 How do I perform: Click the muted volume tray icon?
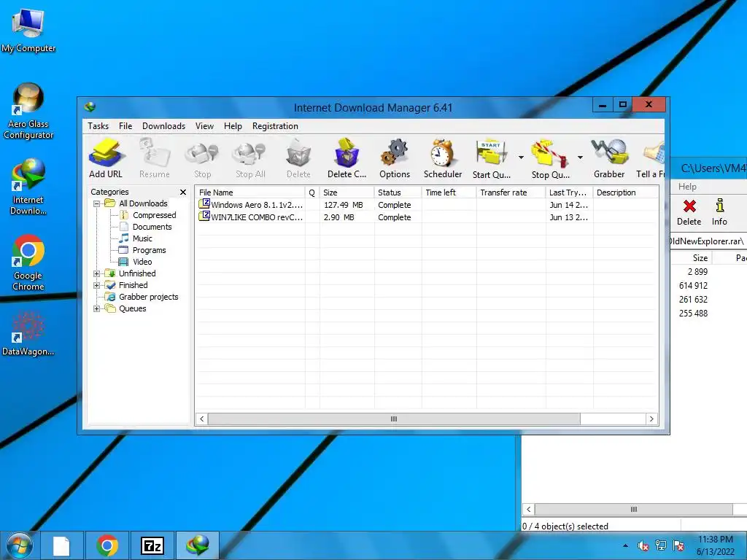click(643, 545)
